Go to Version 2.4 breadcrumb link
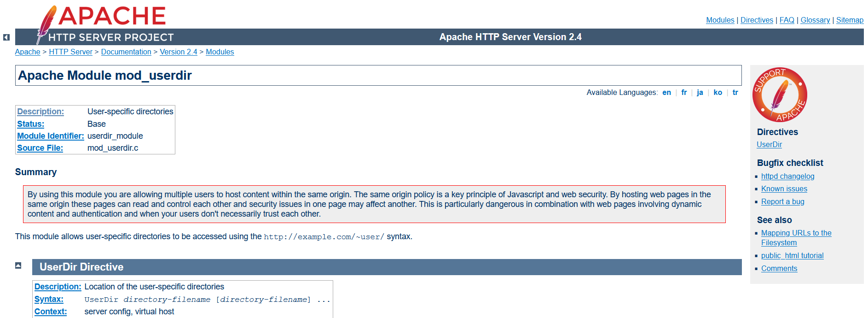The height and width of the screenshot is (318, 868). coord(179,52)
